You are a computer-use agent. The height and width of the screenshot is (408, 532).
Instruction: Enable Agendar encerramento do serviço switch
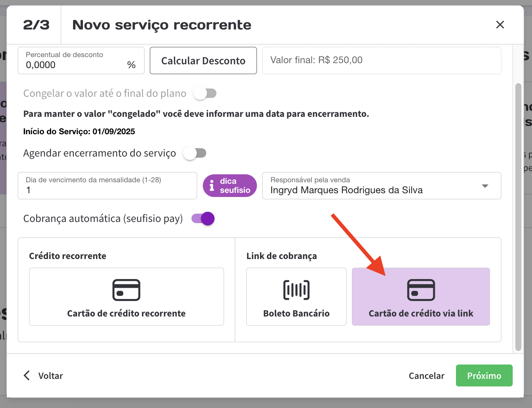(x=194, y=153)
